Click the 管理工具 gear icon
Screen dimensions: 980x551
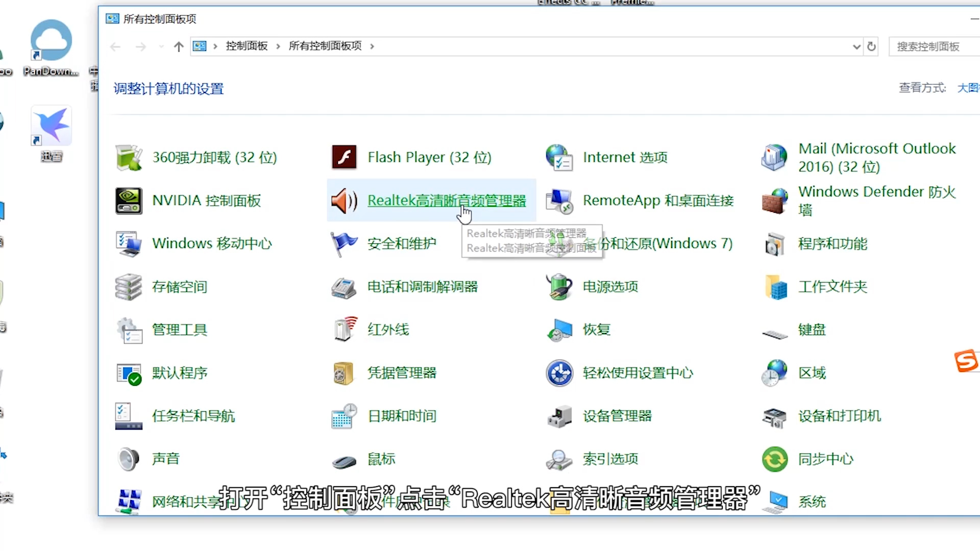pyautogui.click(x=129, y=330)
